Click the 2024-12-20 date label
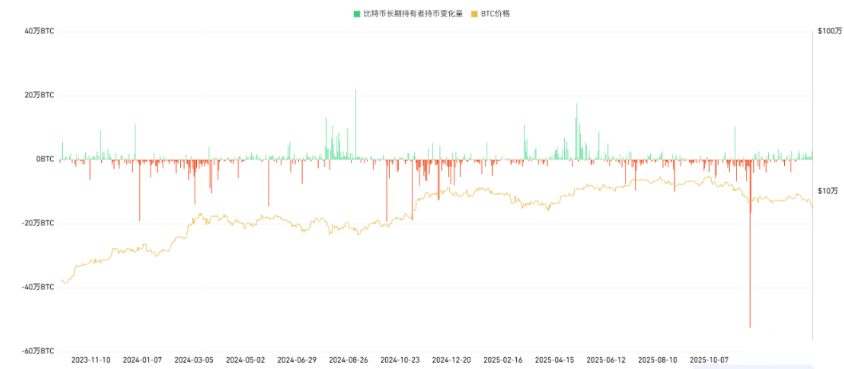The image size is (844, 369). tap(452, 359)
